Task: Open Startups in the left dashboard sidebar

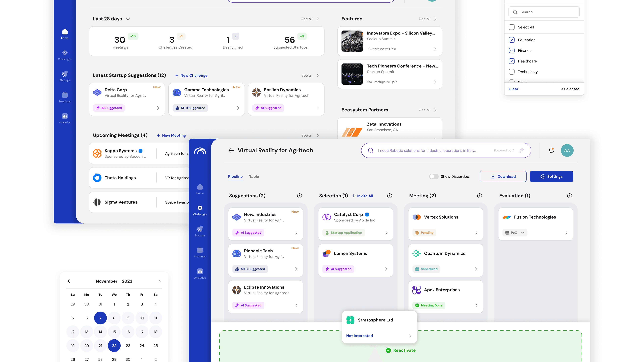Action: 65,76
